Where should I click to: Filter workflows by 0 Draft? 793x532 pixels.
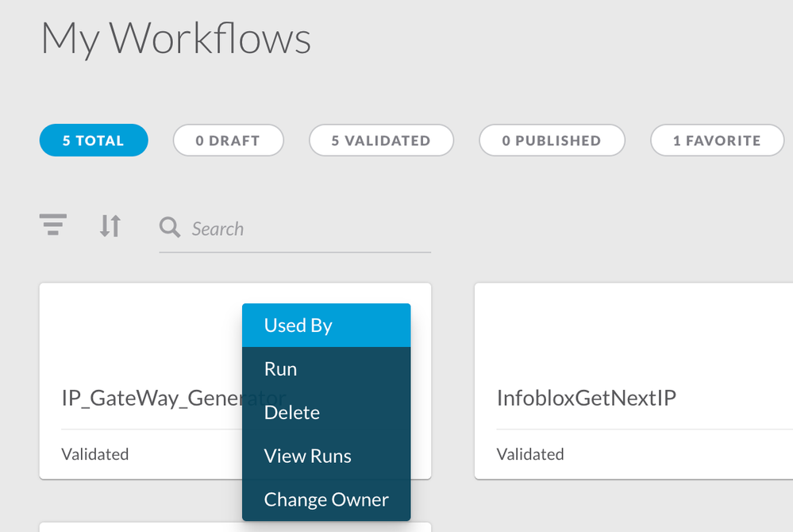click(x=228, y=140)
